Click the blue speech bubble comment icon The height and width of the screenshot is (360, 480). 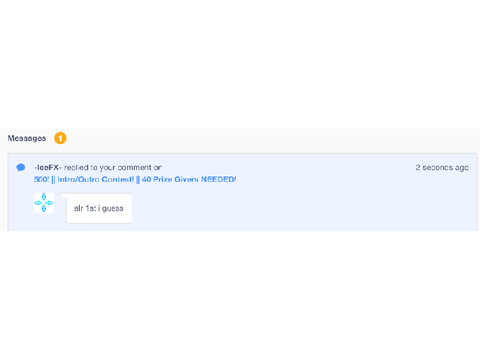click(21, 167)
